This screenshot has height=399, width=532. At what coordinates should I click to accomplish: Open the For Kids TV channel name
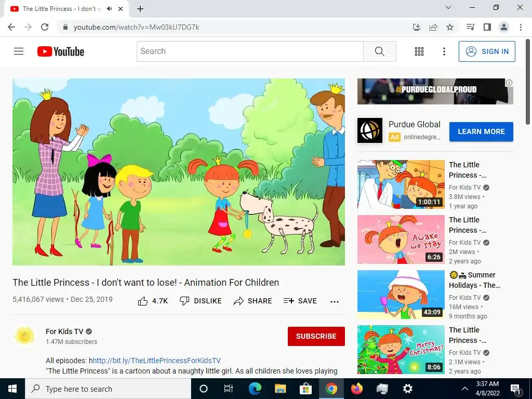tap(64, 331)
